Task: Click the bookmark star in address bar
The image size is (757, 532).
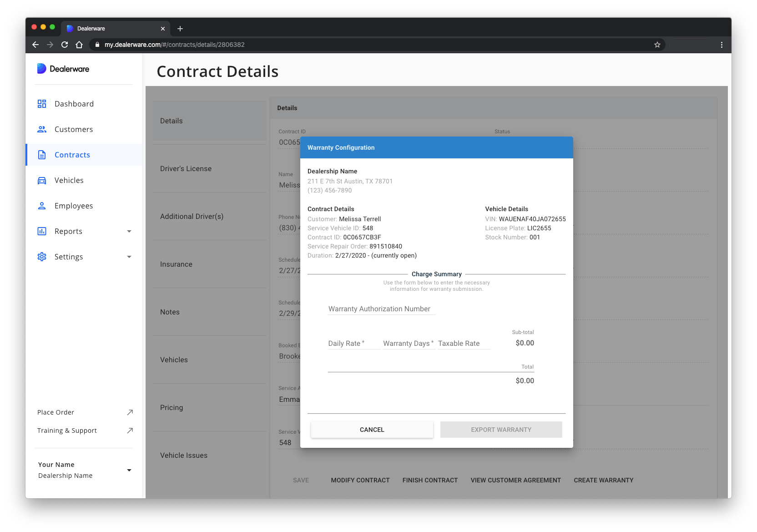Action: [657, 45]
